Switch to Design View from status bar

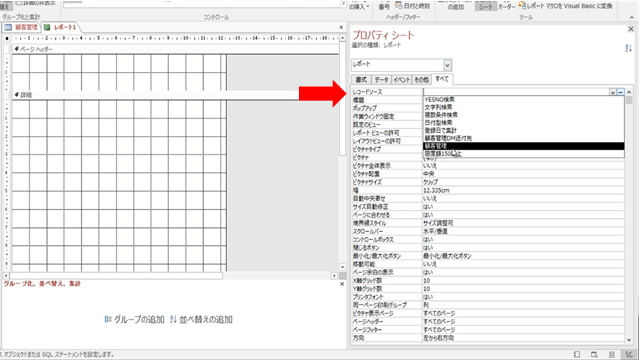click(x=629, y=354)
